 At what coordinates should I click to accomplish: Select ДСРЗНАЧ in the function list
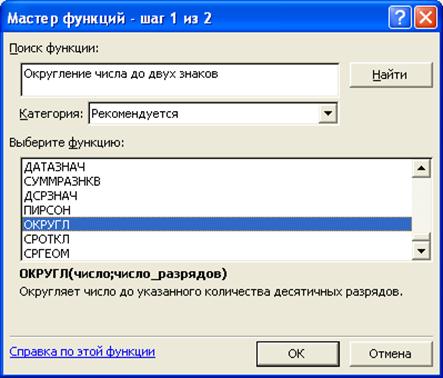click(x=217, y=196)
